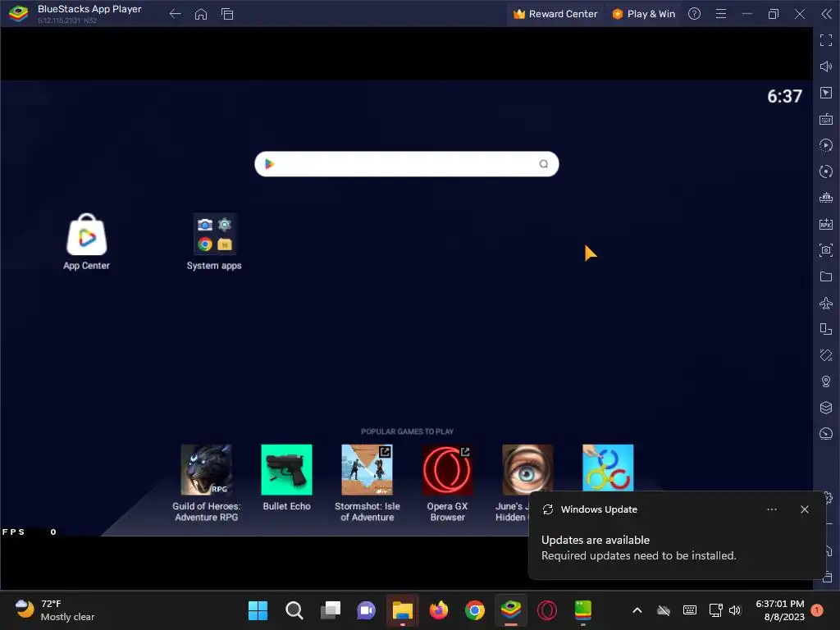Open the media folder icon in sidebar
This screenshot has width=840, height=630.
coord(826,276)
